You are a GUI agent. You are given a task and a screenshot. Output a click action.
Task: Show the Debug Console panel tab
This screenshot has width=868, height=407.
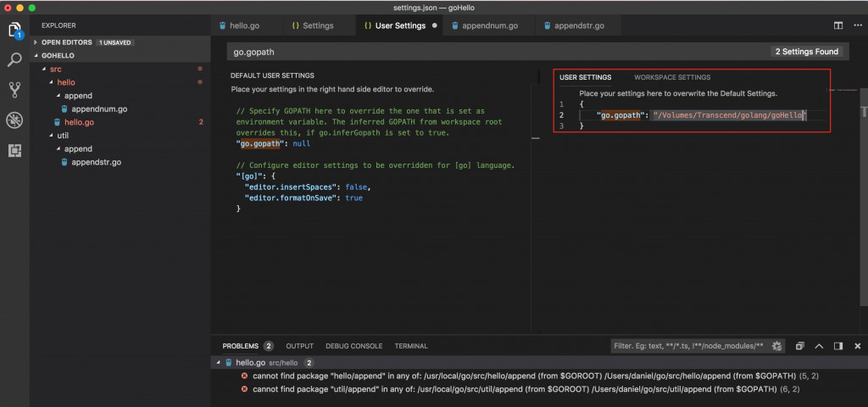353,346
